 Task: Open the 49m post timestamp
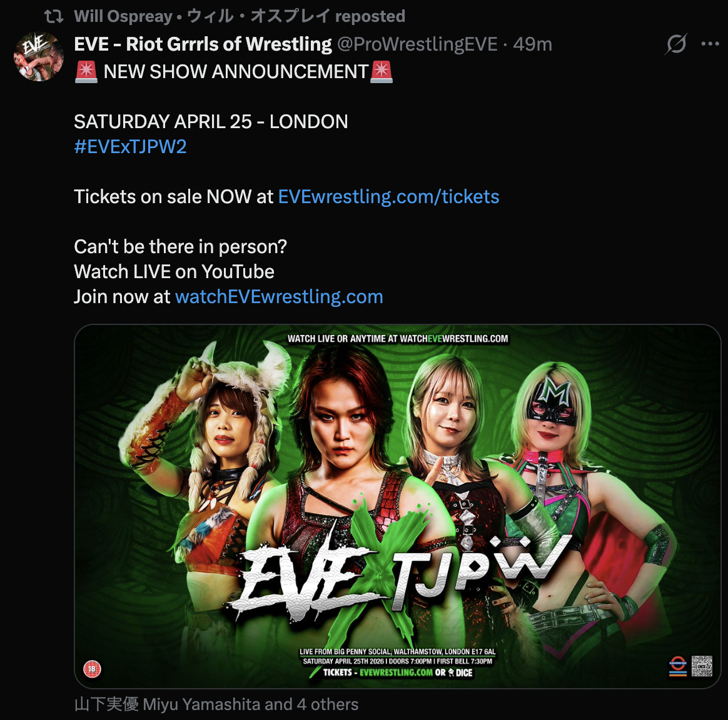coord(532,44)
